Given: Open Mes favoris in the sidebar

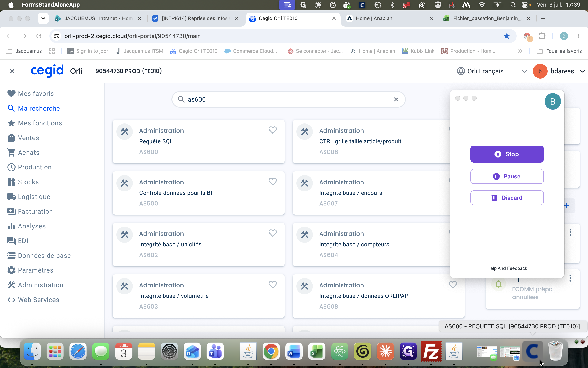Looking at the screenshot, I should click(31, 94).
